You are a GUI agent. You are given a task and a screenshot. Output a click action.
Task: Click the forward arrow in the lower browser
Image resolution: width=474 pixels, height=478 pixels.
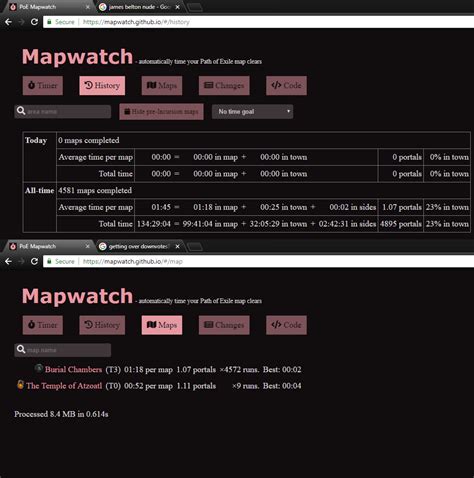tap(21, 261)
